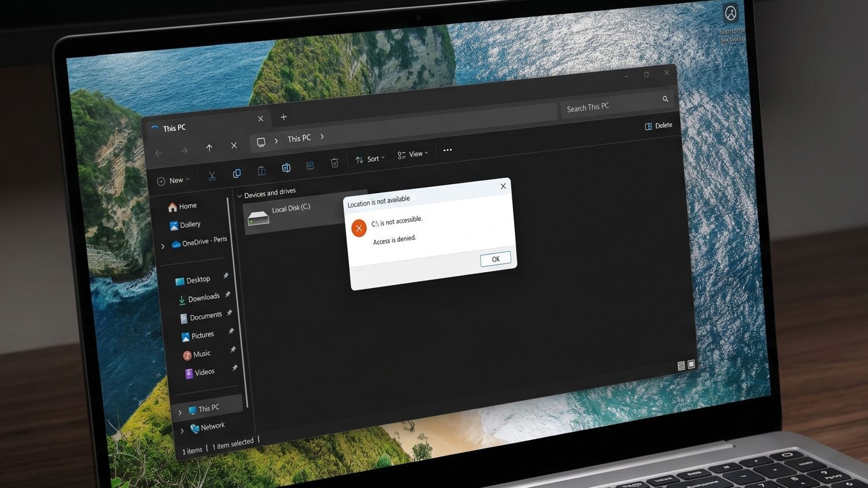
Task: Click the magnifier icon in the search box
Action: pos(665,99)
